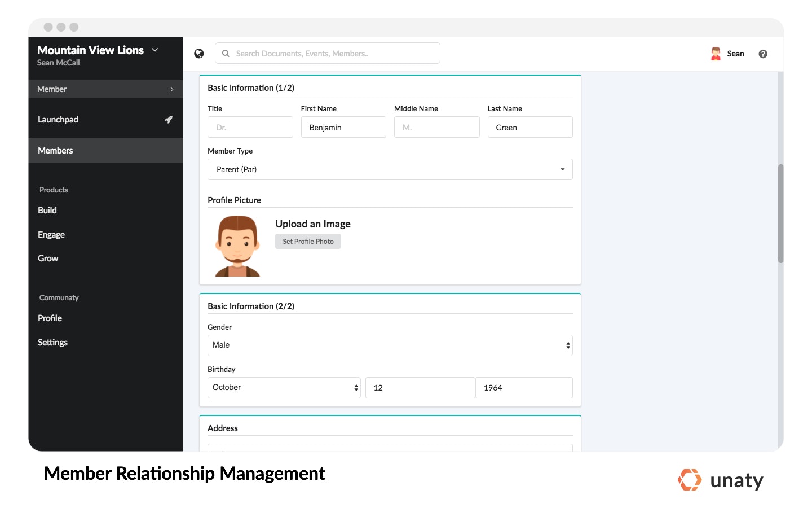Screen dimensions: 812x508
Task: Click the First Name field with Benjamin
Action: [x=343, y=127]
